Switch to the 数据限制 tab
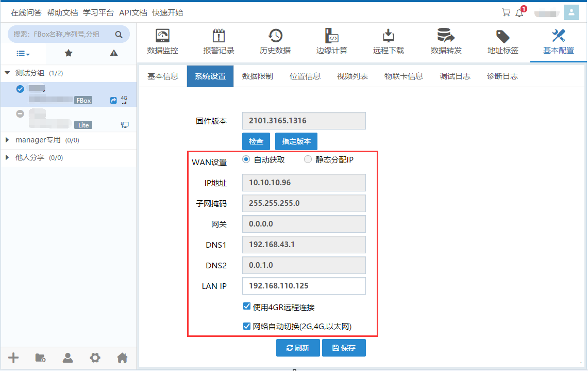 coord(258,76)
